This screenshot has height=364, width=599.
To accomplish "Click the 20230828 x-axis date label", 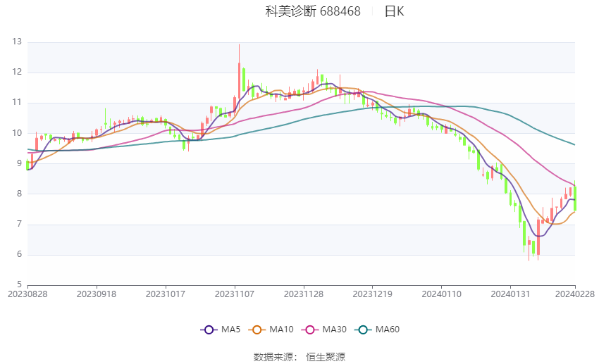I will pos(27,294).
